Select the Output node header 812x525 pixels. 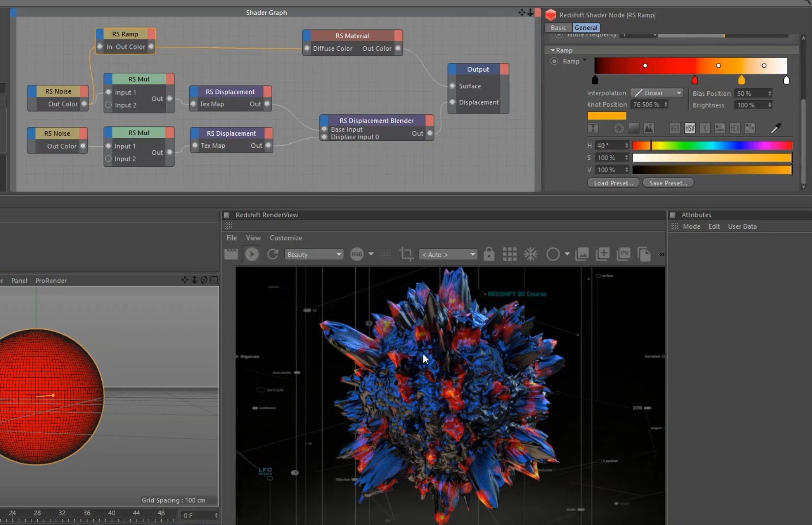[x=478, y=69]
